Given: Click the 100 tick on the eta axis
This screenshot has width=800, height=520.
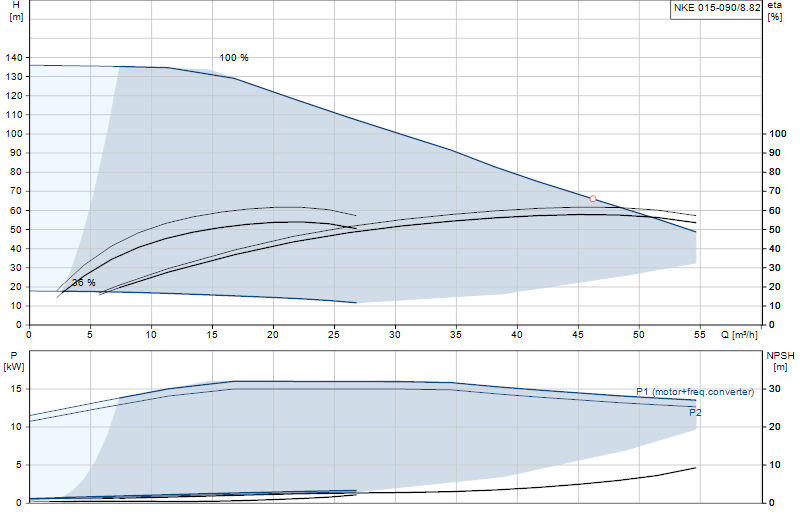Looking at the screenshot, I should pos(778,134).
